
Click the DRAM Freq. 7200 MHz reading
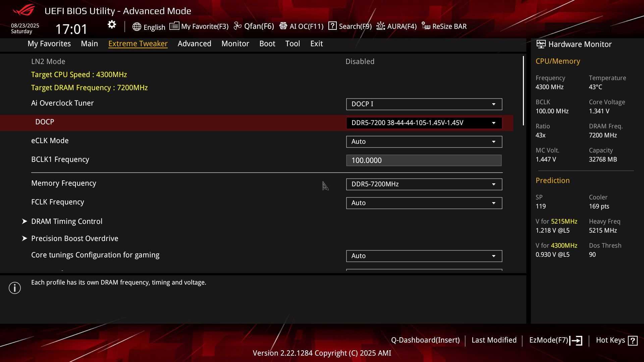[x=603, y=135]
